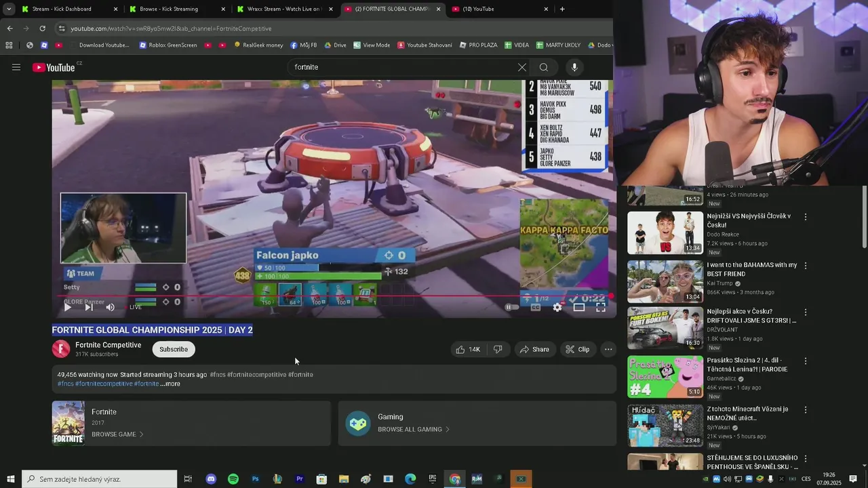This screenshot has width=868, height=488.
Task: Open the tab search dropdown arrow
Action: (8, 9)
